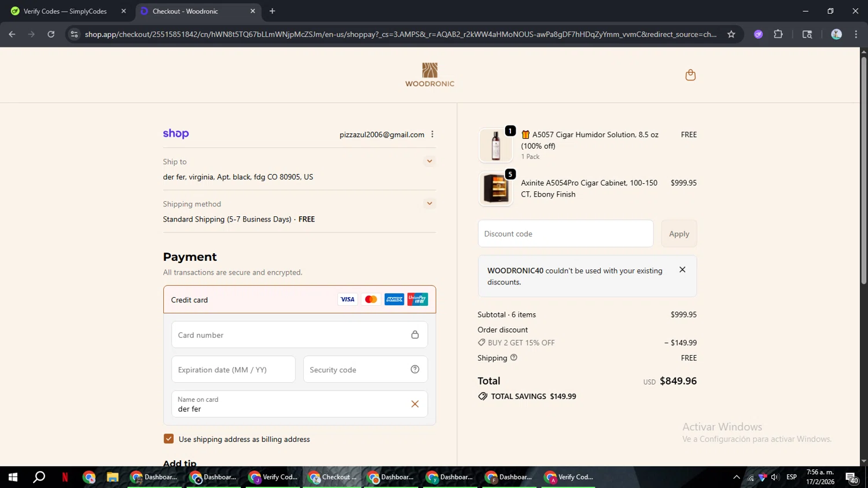Open account options three-dot menu
This screenshot has height=488, width=868.
[432, 134]
